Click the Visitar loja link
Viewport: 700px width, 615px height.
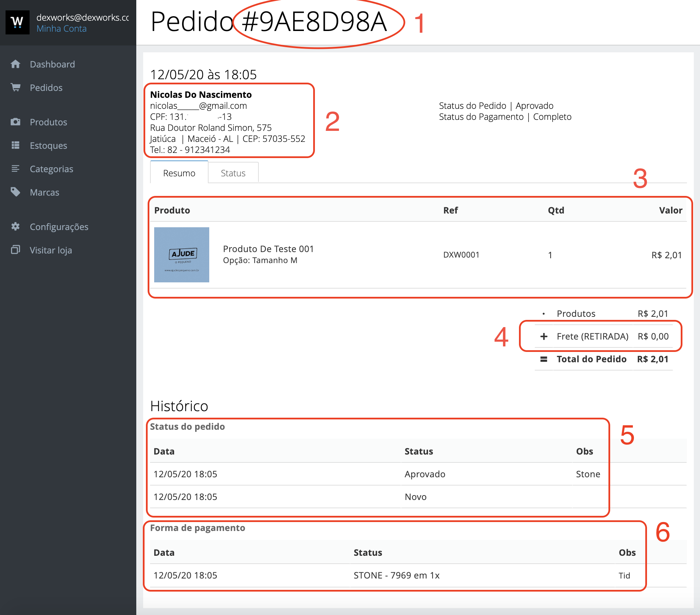pos(51,250)
